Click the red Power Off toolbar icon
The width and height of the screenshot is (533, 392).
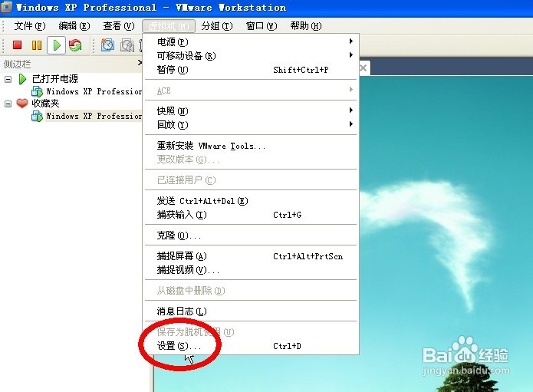pyautogui.click(x=17, y=45)
